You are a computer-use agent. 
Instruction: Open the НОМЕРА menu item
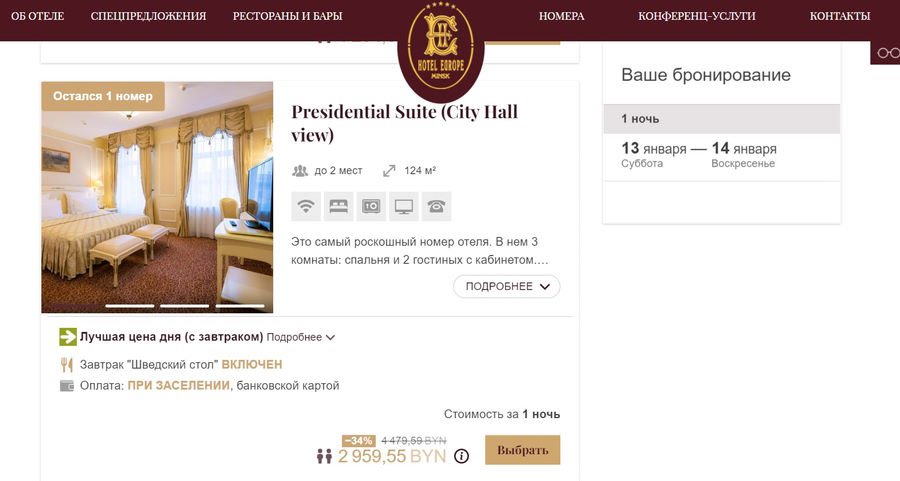(x=561, y=16)
